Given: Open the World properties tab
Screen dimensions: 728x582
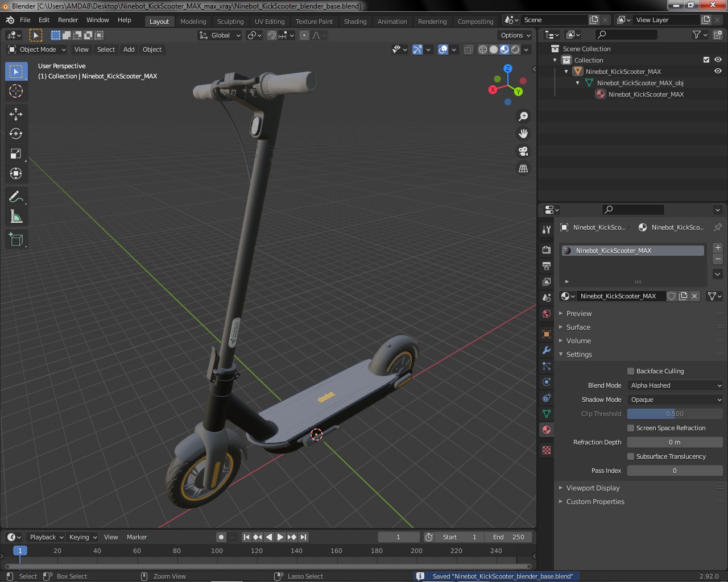Looking at the screenshot, I should coord(547,313).
